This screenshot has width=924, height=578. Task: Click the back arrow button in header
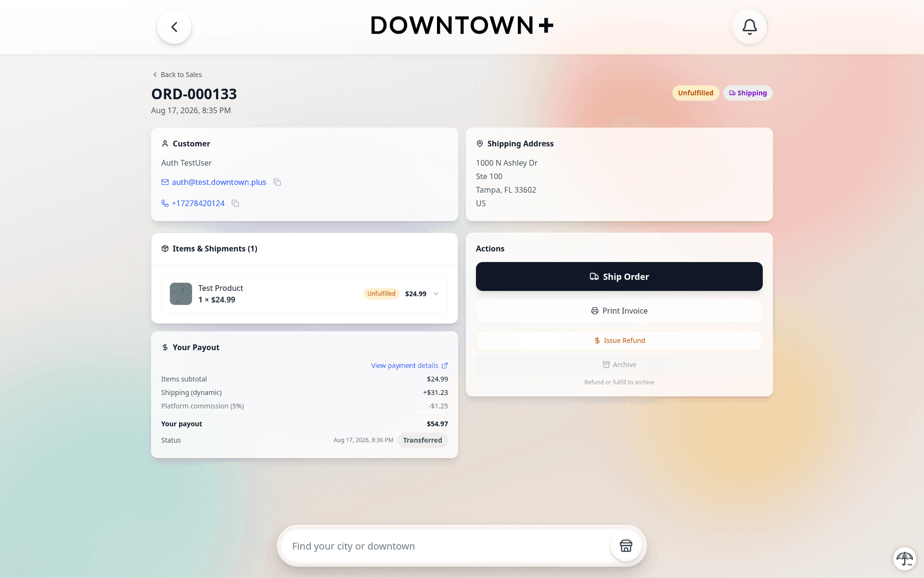[174, 27]
